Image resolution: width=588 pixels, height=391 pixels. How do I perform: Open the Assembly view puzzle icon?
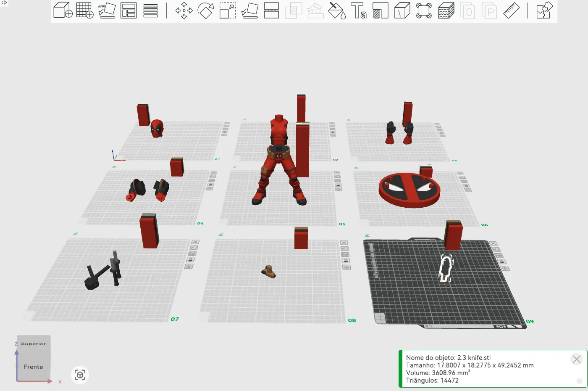(544, 11)
